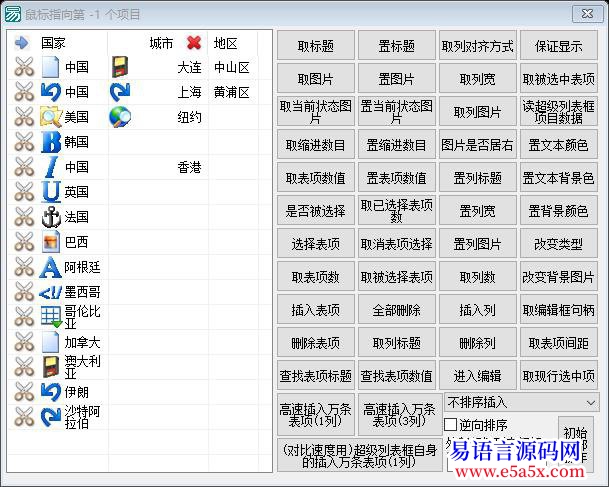This screenshot has height=487, width=609.
Task: Click the 城市 column header
Action: (160, 43)
